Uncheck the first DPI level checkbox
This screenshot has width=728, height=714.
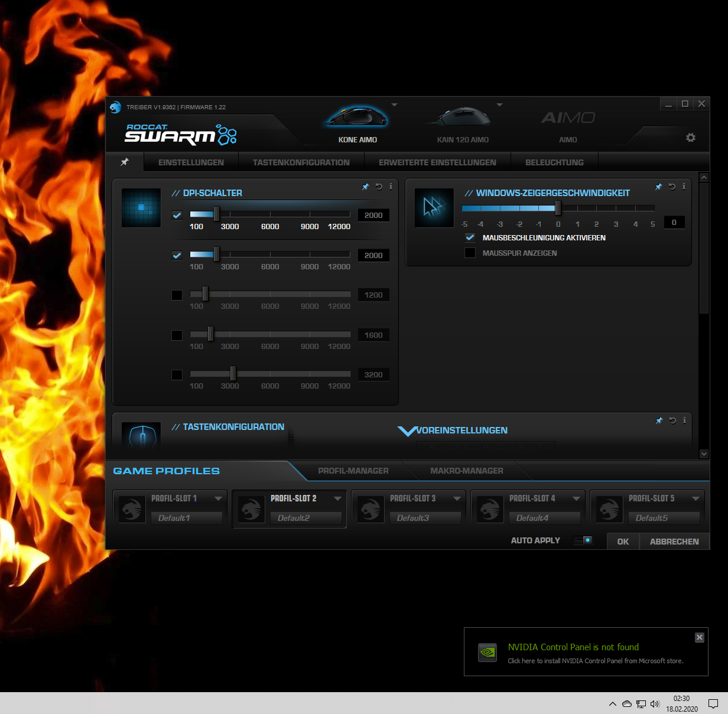pyautogui.click(x=177, y=215)
